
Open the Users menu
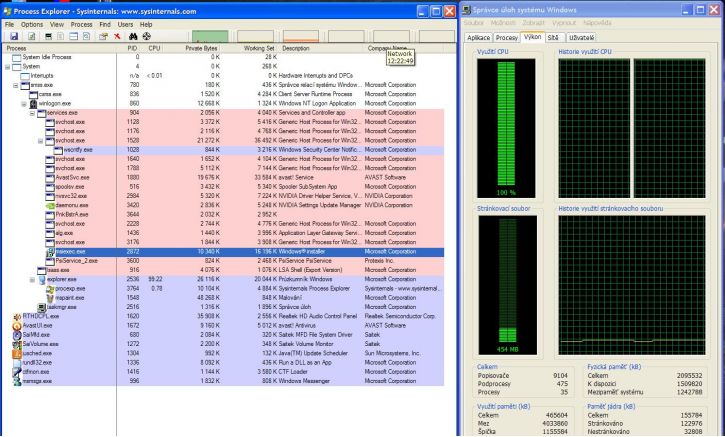point(125,25)
